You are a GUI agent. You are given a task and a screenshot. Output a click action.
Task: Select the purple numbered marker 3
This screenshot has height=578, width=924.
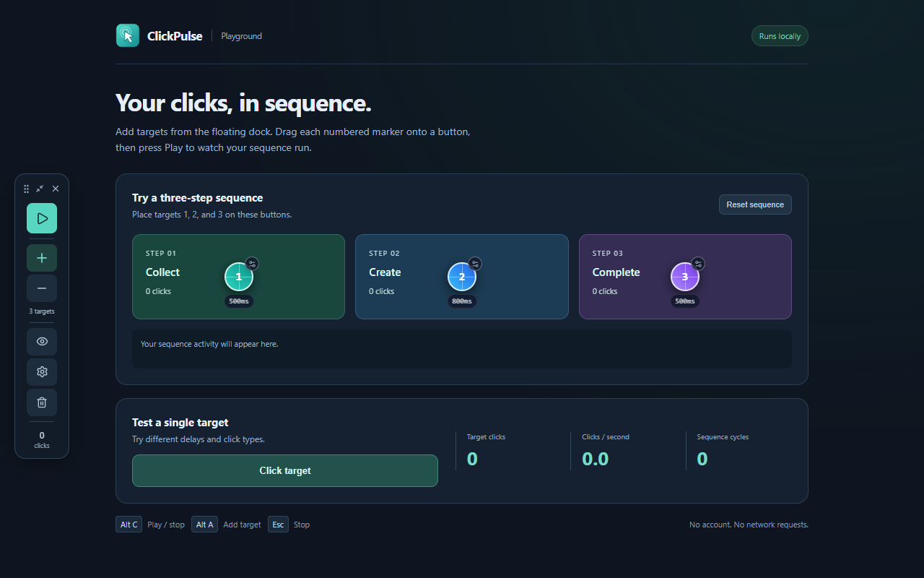(685, 277)
